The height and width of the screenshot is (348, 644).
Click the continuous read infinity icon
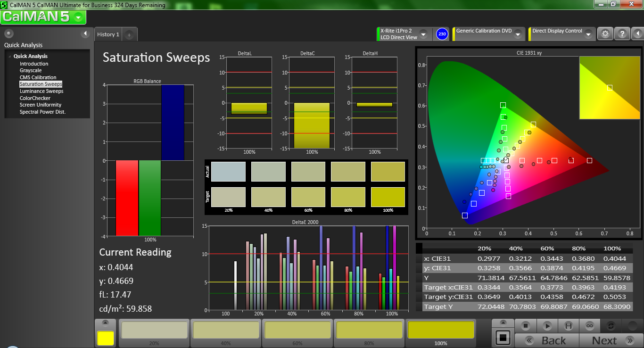(x=589, y=326)
